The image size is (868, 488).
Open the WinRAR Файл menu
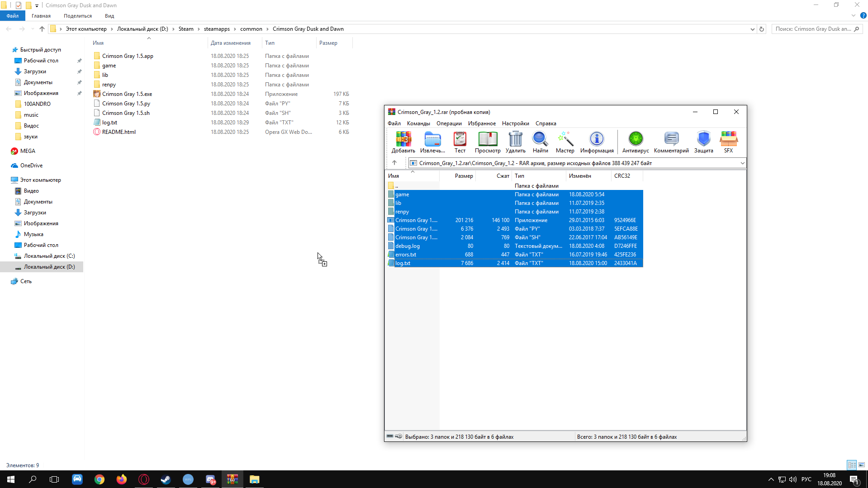394,123
